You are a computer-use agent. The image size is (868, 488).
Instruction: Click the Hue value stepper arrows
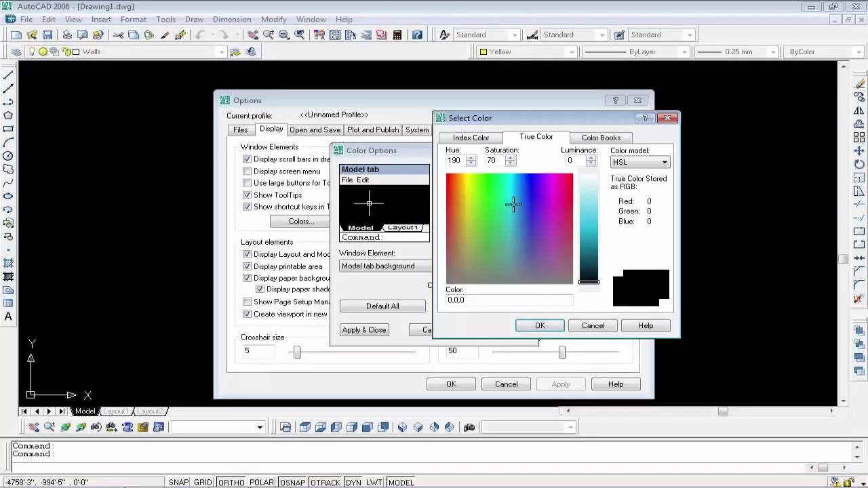click(471, 161)
